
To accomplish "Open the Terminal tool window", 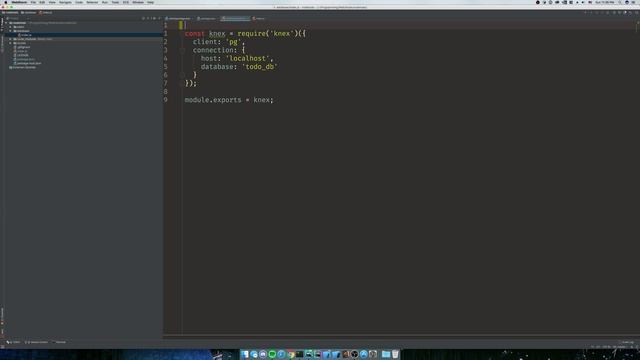I will tap(59, 342).
